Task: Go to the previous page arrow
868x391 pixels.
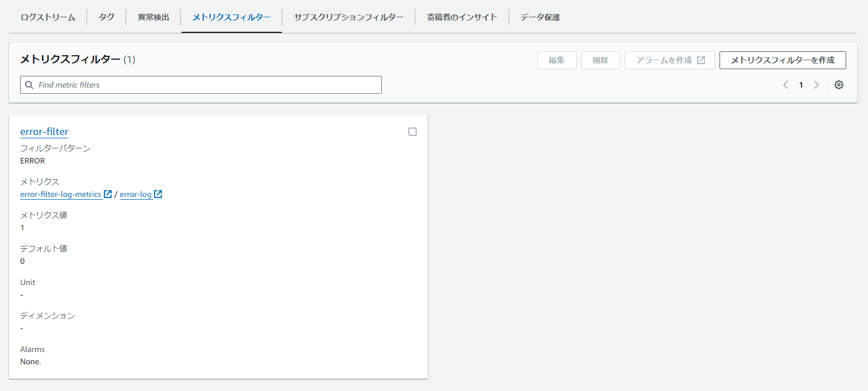Action: coord(785,85)
